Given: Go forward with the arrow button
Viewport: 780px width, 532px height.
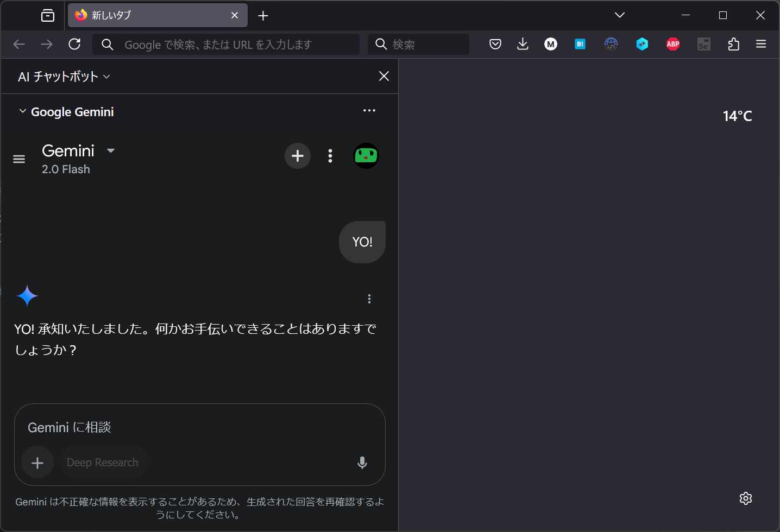Looking at the screenshot, I should [47, 45].
